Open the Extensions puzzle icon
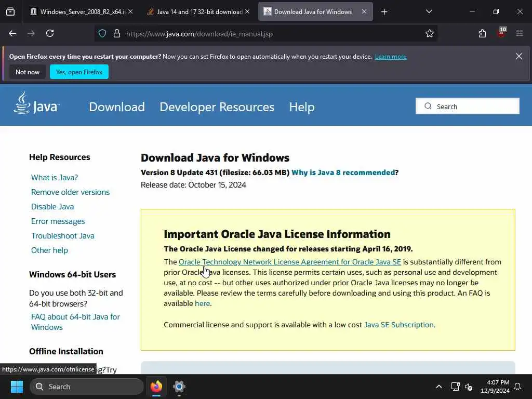The width and height of the screenshot is (532, 399). tap(482, 33)
